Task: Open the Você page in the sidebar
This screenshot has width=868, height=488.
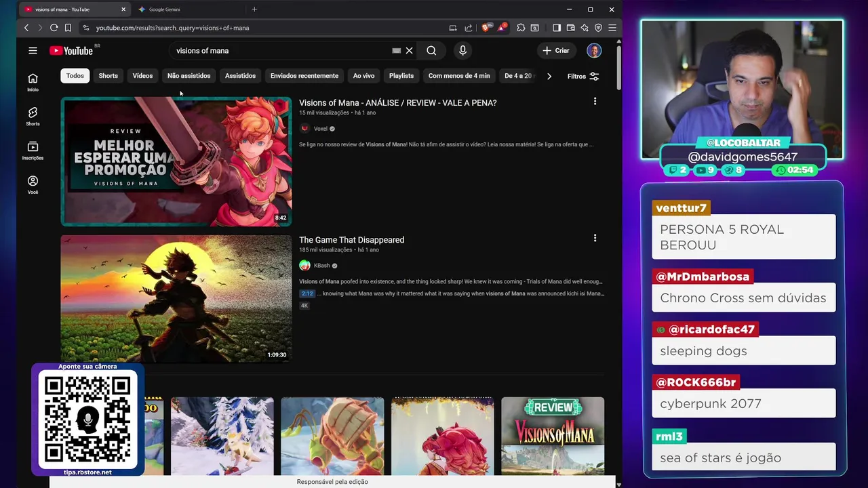Action: [33, 185]
